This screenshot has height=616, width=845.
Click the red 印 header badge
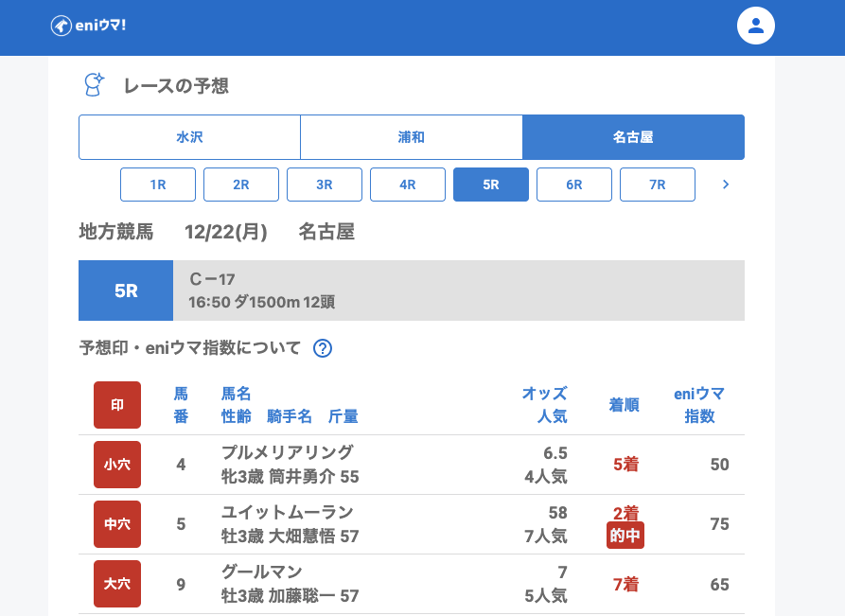pos(117,405)
